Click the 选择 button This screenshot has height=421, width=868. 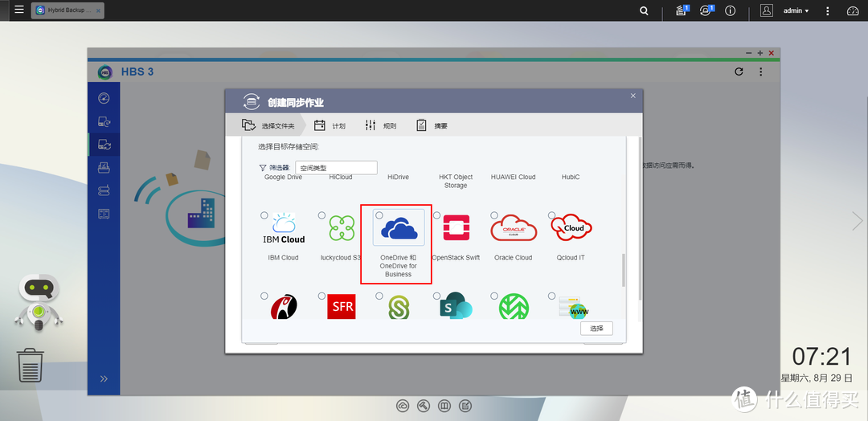pyautogui.click(x=596, y=328)
